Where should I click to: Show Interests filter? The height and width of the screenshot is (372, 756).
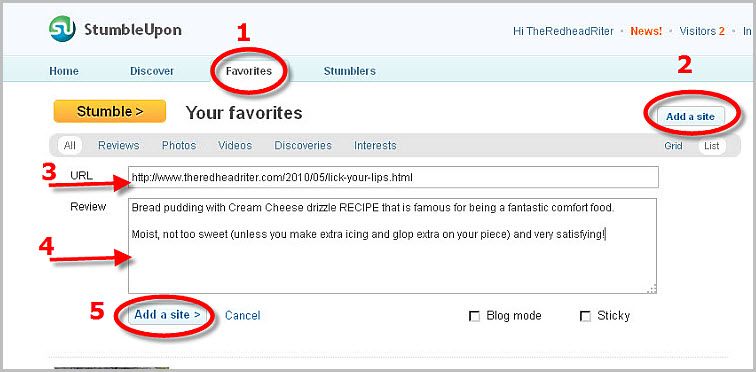[375, 146]
